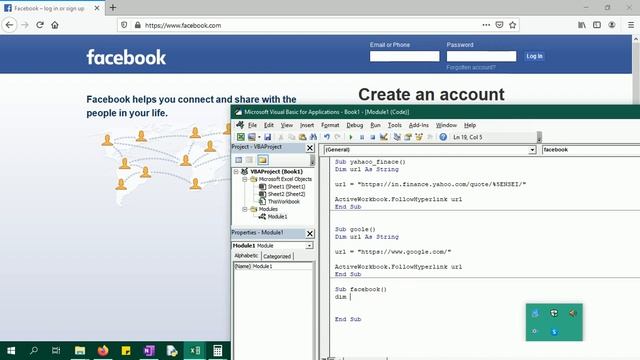640x360 pixels.
Task: Click the Paste clipboard icon in VBA toolbar
Action: pyautogui.click(x=302, y=137)
